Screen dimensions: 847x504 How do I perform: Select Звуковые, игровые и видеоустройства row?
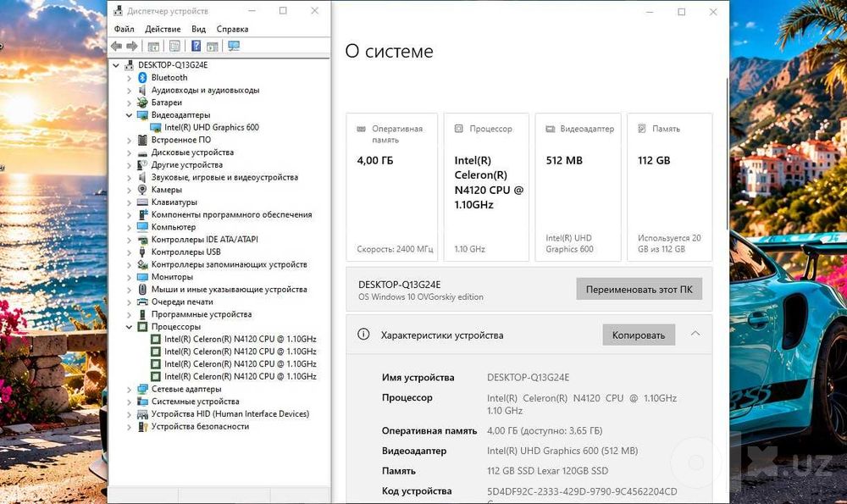point(224,177)
